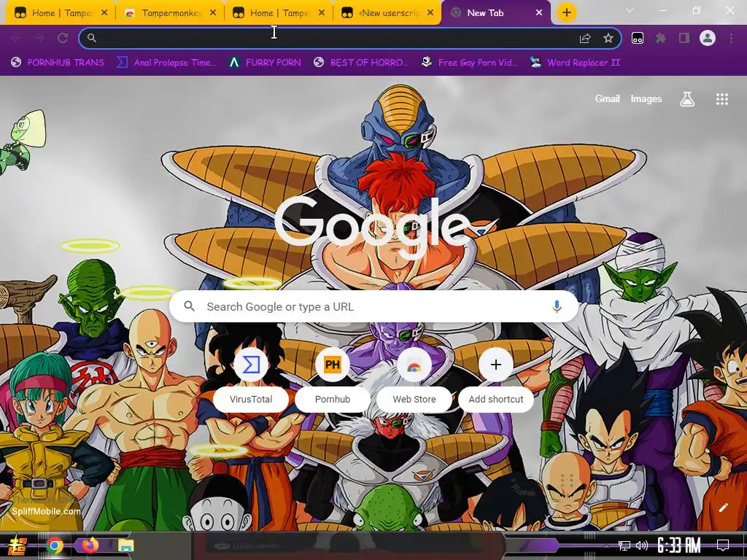The width and height of the screenshot is (747, 560).
Task: Open the VirusTotal shortcut
Action: [x=251, y=378]
